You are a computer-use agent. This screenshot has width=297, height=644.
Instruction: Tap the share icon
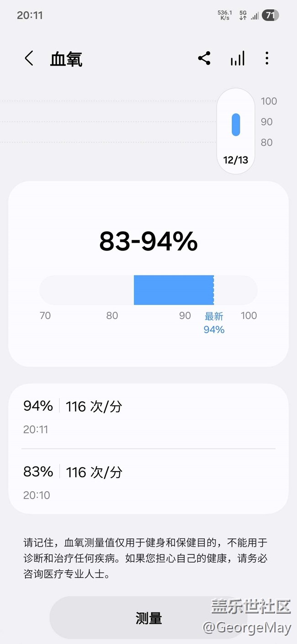coord(204,58)
